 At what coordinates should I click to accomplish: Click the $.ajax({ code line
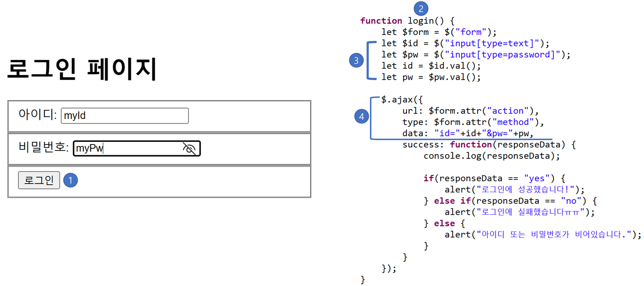(402, 99)
